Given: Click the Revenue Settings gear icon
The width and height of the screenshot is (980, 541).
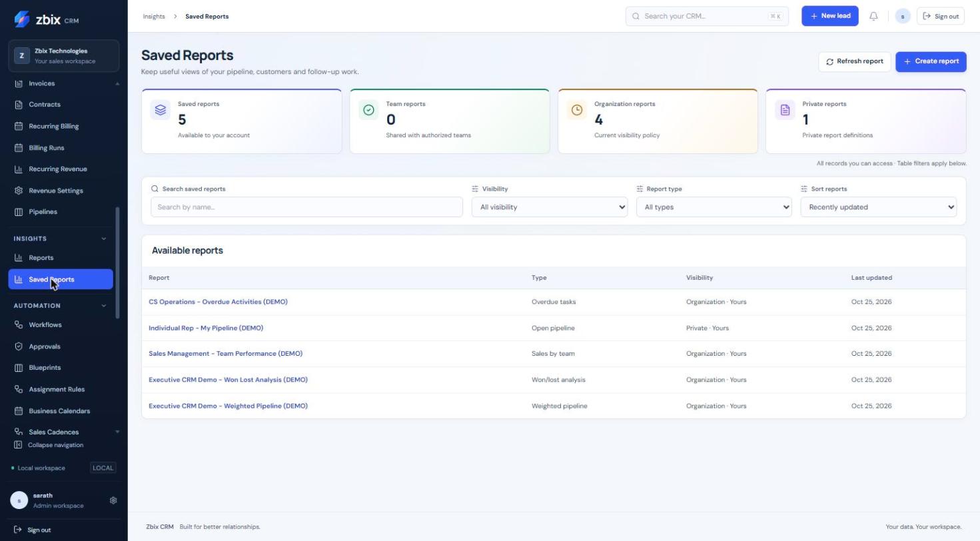Looking at the screenshot, I should pyautogui.click(x=19, y=191).
